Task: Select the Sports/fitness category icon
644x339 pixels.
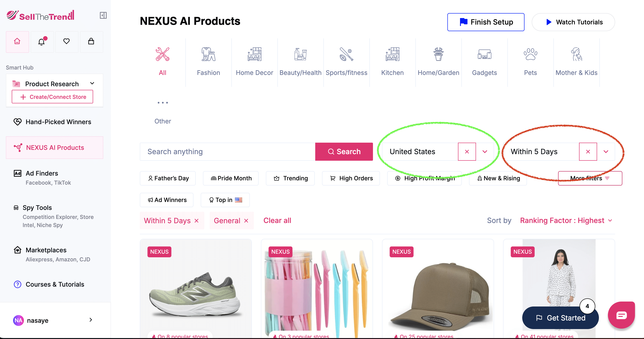Action: [x=347, y=54]
